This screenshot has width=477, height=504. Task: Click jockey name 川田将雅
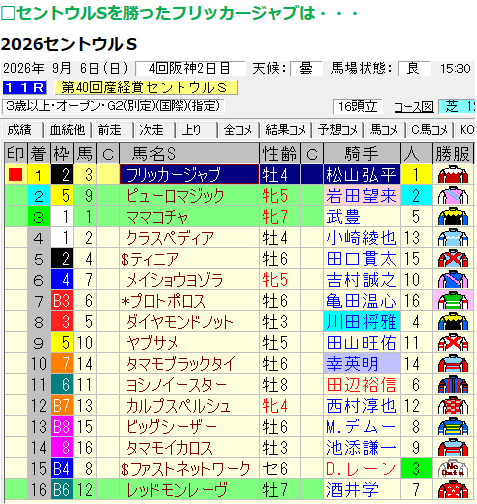pyautogui.click(x=361, y=322)
